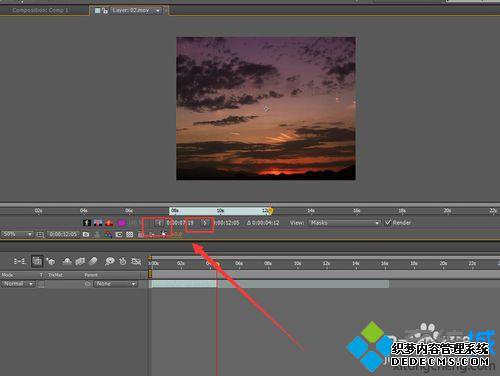Click the Frame Blending filmstrip icon
The height and width of the screenshot is (376, 500).
point(80,261)
